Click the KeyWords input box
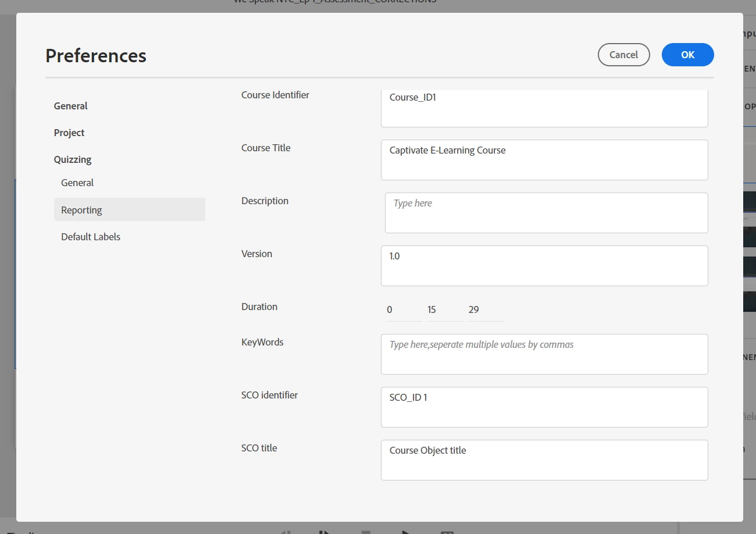The image size is (756, 534). pos(544,354)
